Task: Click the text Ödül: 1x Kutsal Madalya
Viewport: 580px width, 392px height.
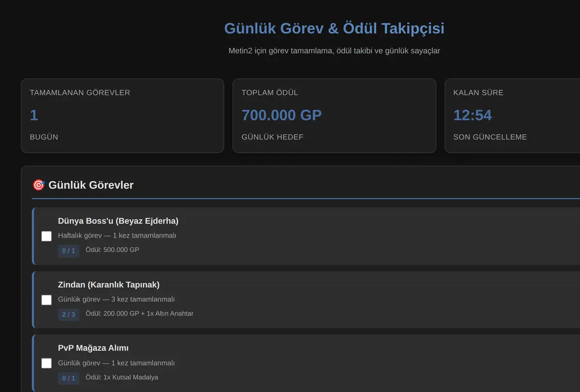Action: 122,377
